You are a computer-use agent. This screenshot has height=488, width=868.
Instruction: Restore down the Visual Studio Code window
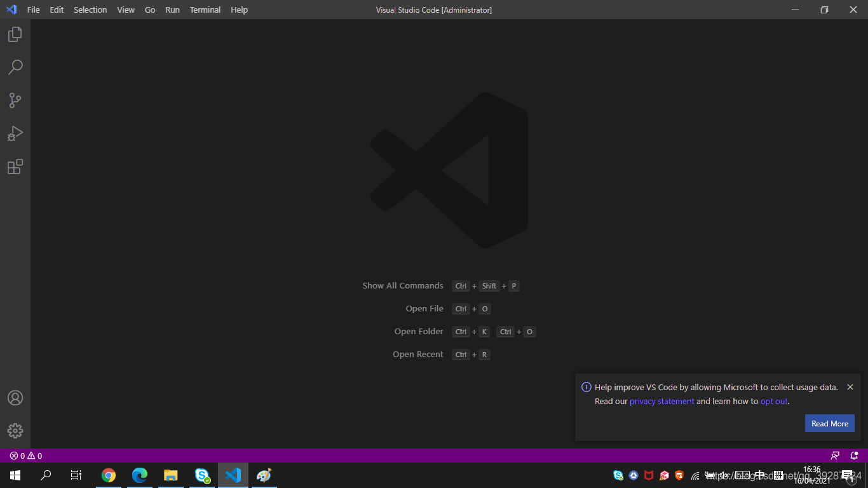coord(824,10)
